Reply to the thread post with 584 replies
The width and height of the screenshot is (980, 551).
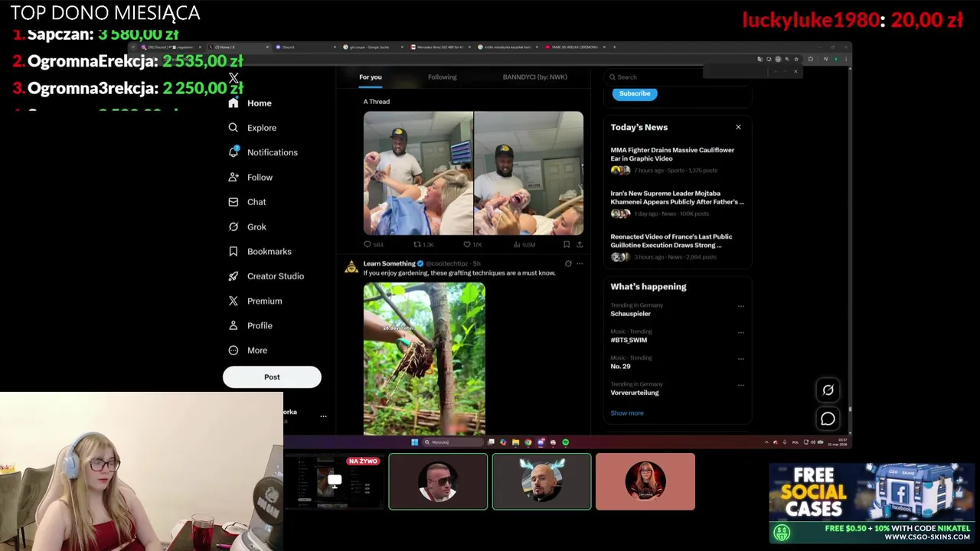click(x=373, y=244)
